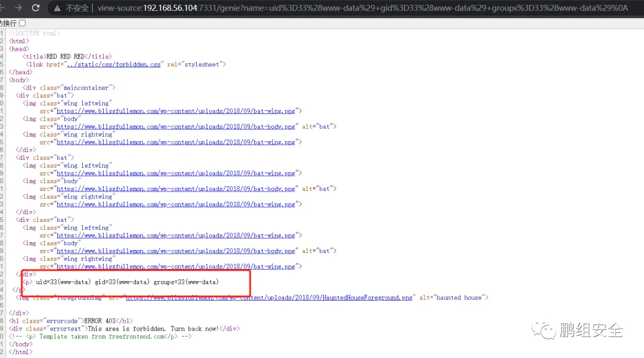The height and width of the screenshot is (358, 644).
Task: Click the DOCTYPE html line
Action: click(x=35, y=33)
